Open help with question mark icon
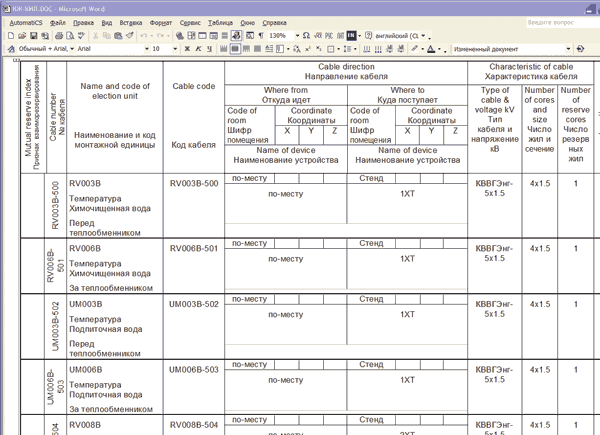The height and width of the screenshot is (435, 600). tap(368, 36)
